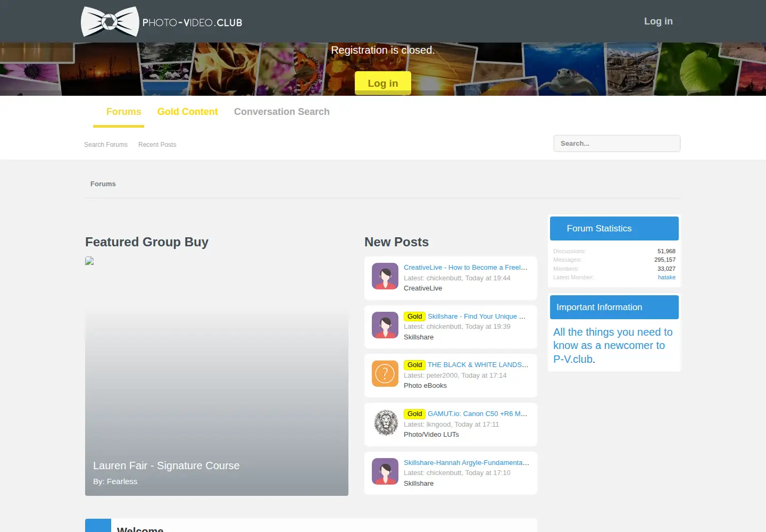Click the New Posts heading
This screenshot has width=766, height=532.
[x=396, y=242]
